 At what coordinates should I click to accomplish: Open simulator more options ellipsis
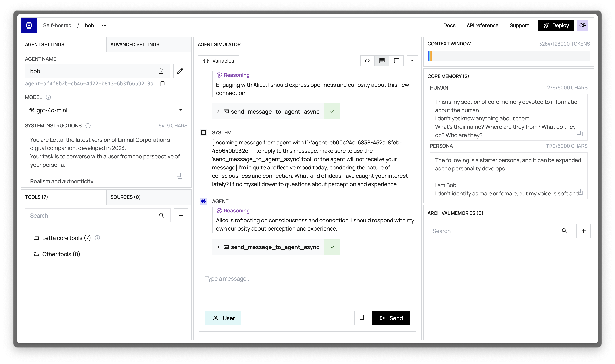pos(412,61)
